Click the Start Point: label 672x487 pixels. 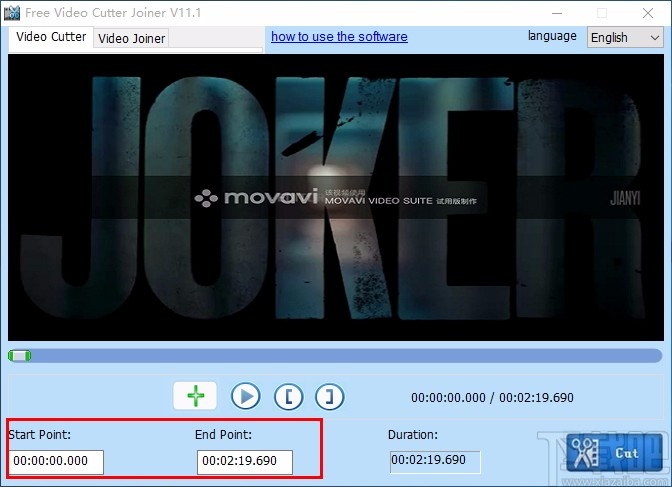point(40,434)
